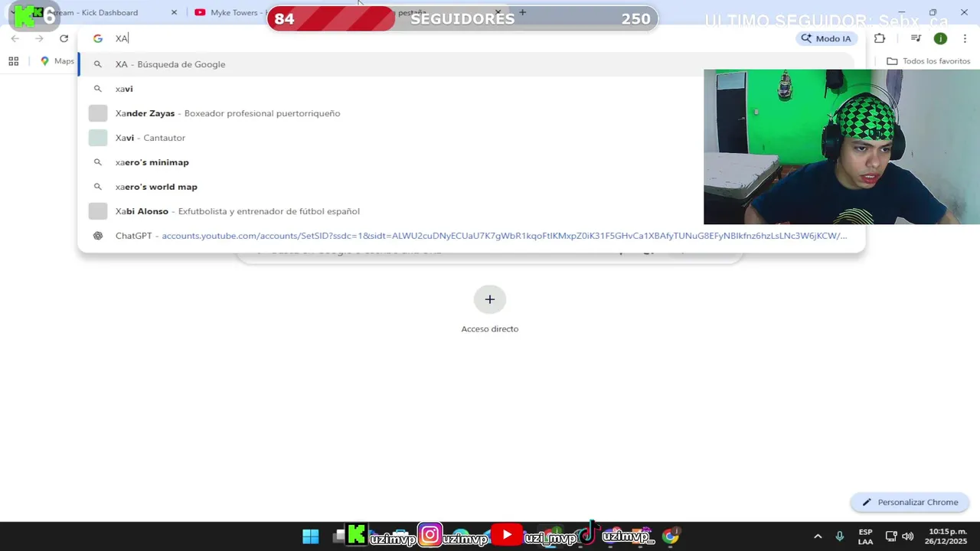The width and height of the screenshot is (980, 551).
Task: Click the Google icon in the address bar
Action: (97, 38)
